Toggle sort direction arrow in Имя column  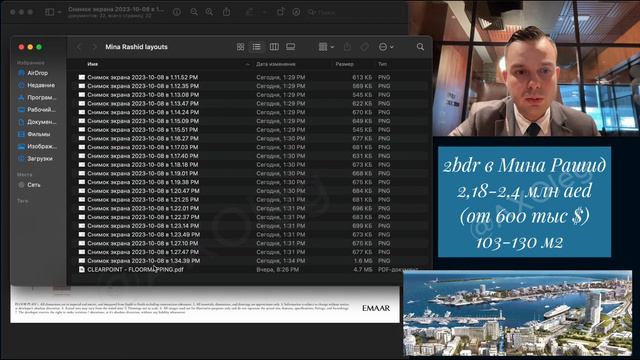click(247, 64)
